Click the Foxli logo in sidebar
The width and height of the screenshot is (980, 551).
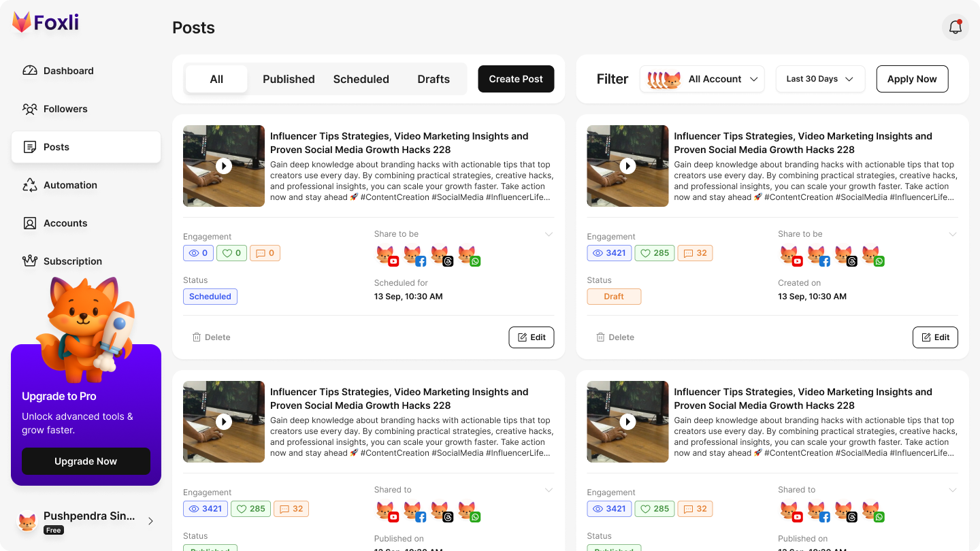click(x=46, y=22)
